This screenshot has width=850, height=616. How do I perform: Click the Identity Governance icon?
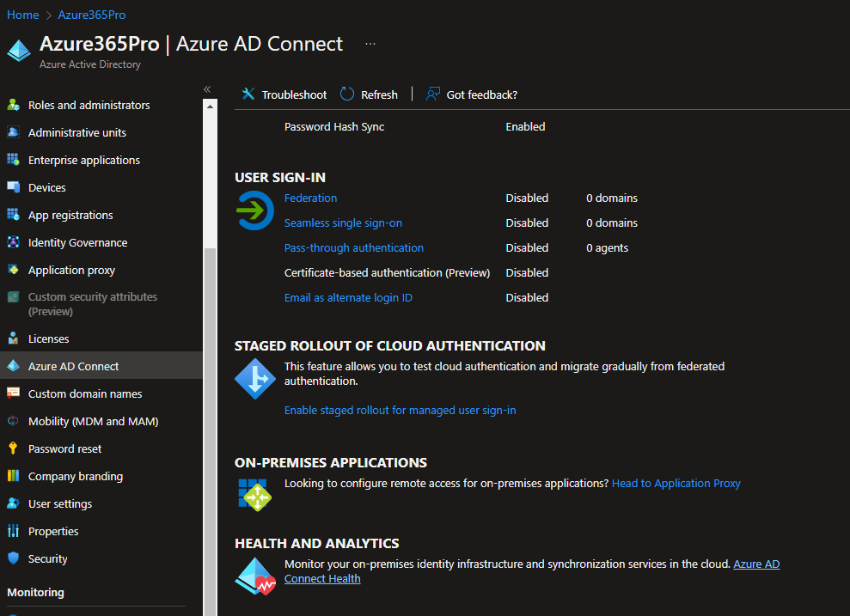point(14,242)
